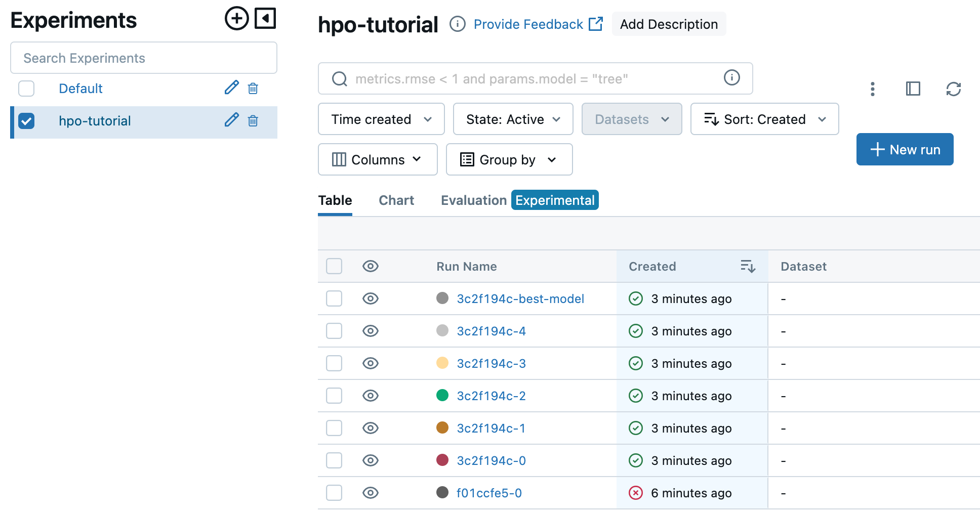The height and width of the screenshot is (514, 980).
Task: Focus the Search Experiments field
Action: point(144,58)
